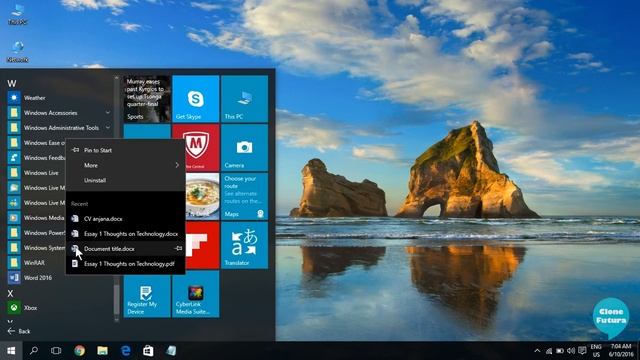Viewport: 640px width, 360px height.
Task: Open recent Essay 1 Thoughts on Technology.pdf
Action: click(125, 264)
